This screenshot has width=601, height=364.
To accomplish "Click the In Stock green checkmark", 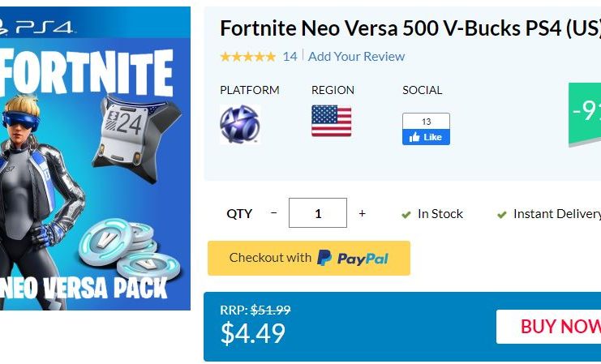I will pyautogui.click(x=406, y=215).
